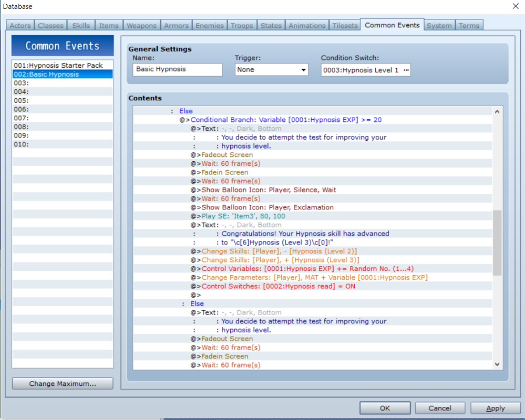Select the States tab

pyautogui.click(x=271, y=25)
